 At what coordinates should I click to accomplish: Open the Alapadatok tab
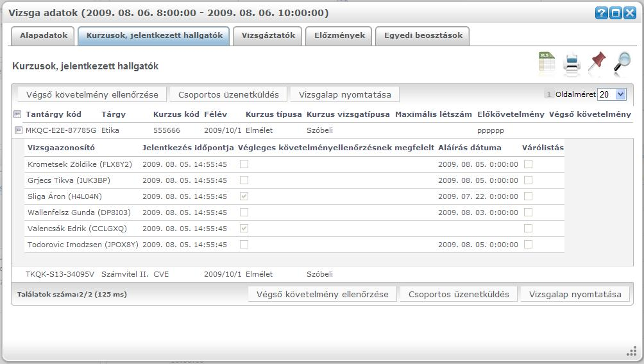pos(43,36)
